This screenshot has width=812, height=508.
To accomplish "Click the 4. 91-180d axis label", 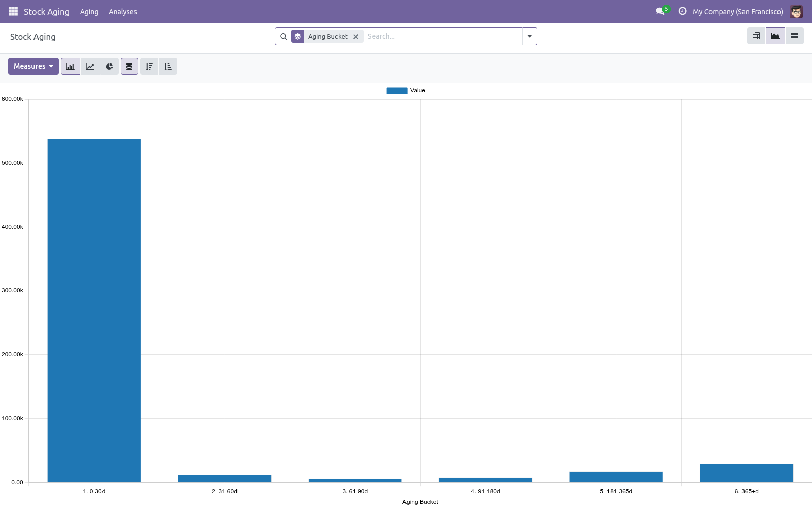I will click(x=486, y=492).
